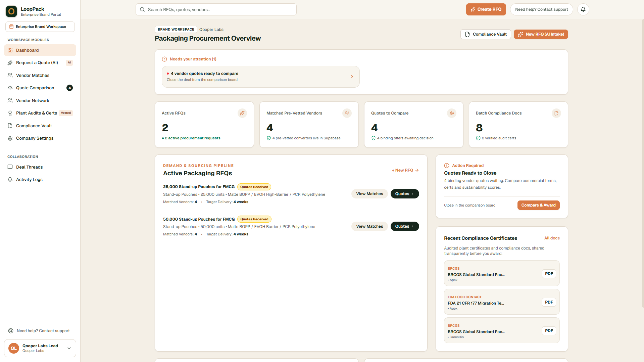The width and height of the screenshot is (644, 362).
Task: Open Vendor Matches in sidebar
Action: point(40,75)
